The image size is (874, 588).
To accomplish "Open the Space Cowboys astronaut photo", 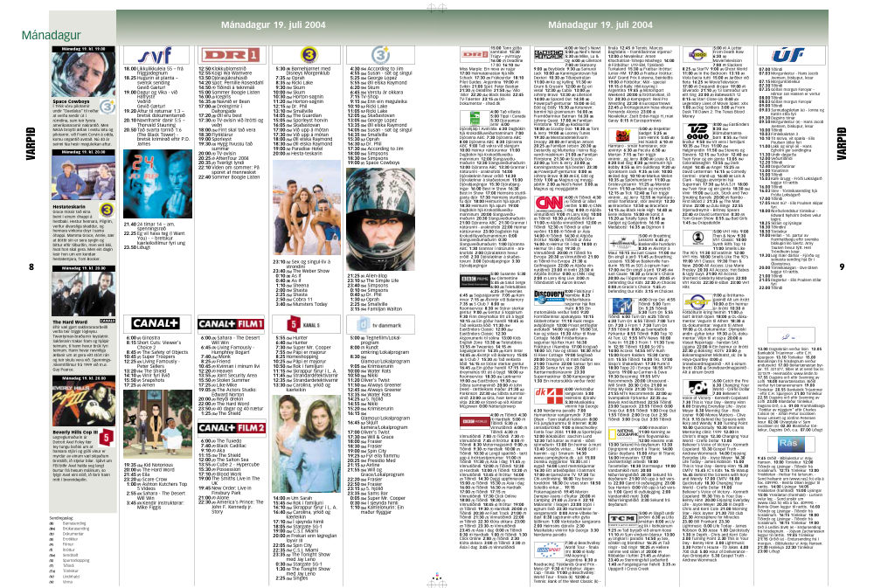I will pyautogui.click(x=84, y=74).
